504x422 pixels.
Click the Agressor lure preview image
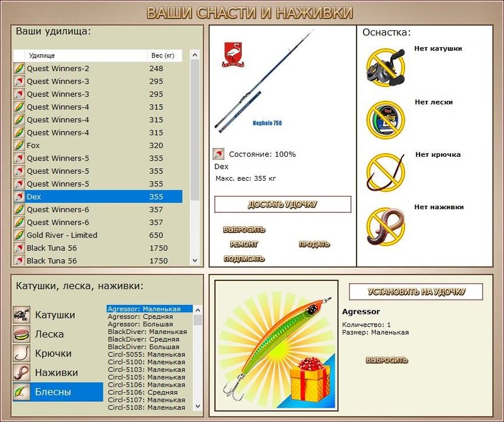tap(277, 346)
